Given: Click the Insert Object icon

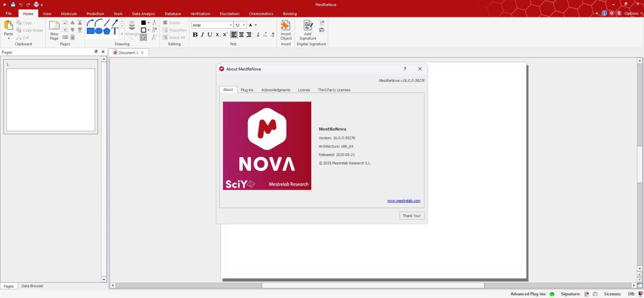Looking at the screenshot, I should 285,29.
